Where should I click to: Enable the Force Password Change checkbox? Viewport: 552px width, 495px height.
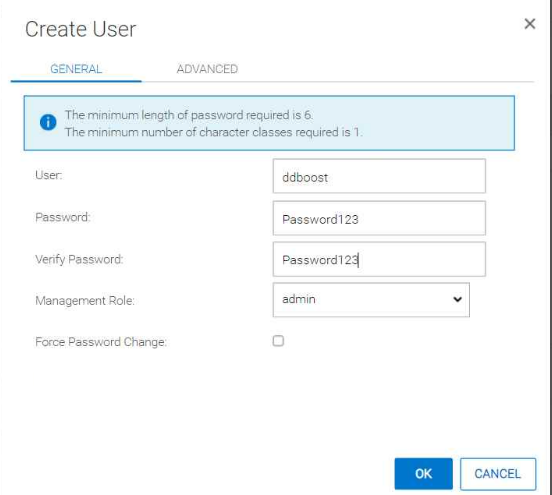tap(278, 341)
